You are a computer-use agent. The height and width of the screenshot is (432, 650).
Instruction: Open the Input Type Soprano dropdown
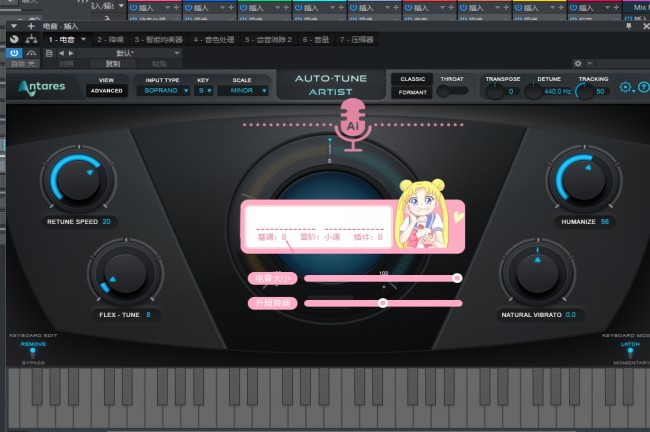(x=163, y=91)
